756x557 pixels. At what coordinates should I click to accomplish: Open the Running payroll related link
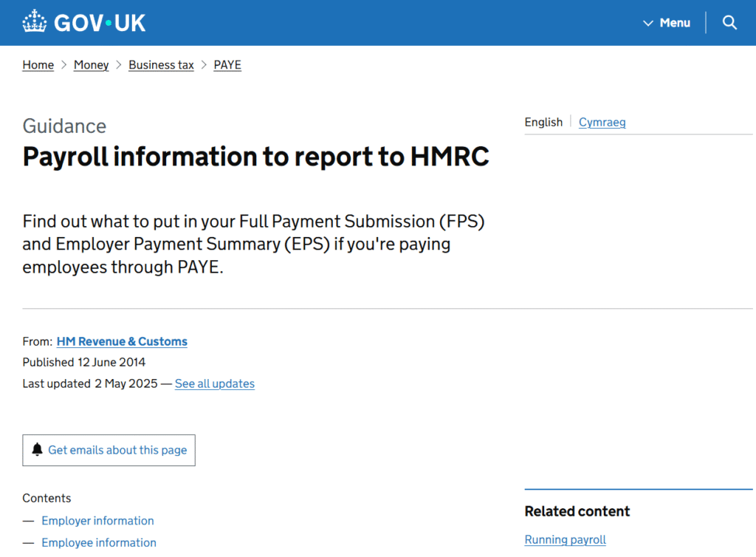click(x=565, y=540)
